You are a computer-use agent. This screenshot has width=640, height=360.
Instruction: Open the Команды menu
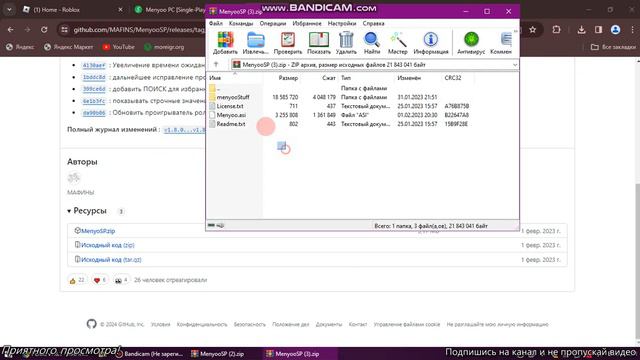coord(241,24)
